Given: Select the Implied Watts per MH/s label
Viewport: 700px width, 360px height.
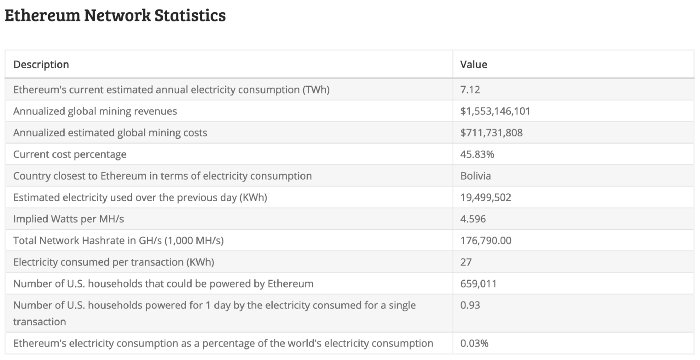Looking at the screenshot, I should (68, 219).
